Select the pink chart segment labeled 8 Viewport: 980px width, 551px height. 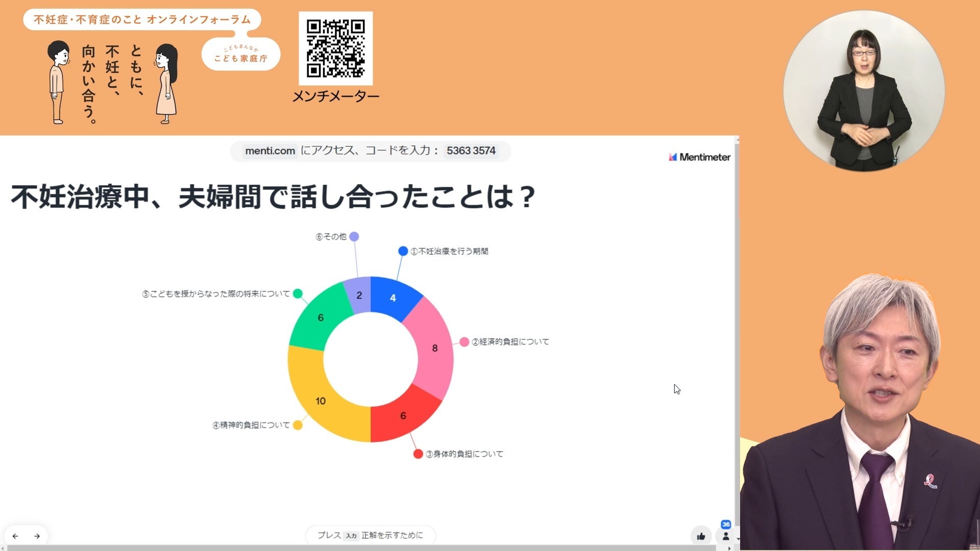434,348
